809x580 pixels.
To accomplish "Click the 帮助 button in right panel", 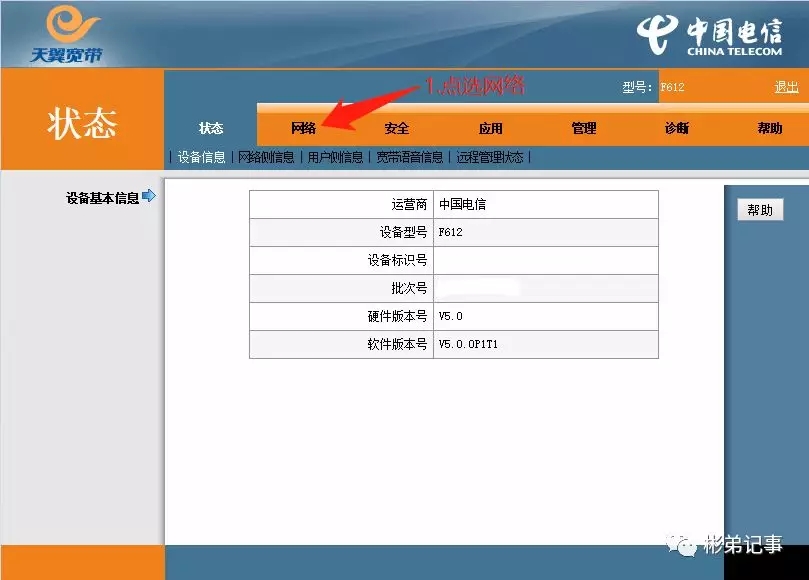I will point(760,210).
